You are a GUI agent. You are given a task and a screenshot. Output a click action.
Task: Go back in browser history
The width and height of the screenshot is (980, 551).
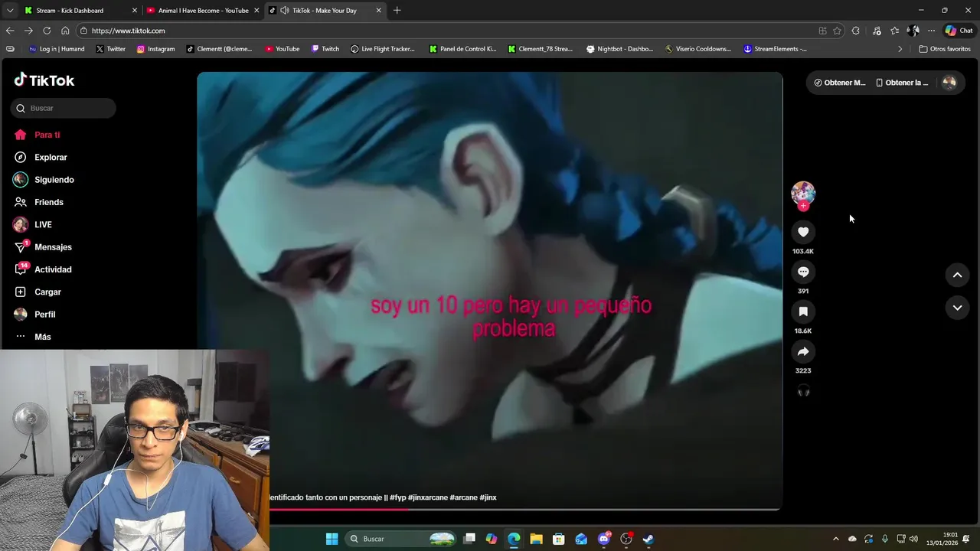pyautogui.click(x=10, y=31)
